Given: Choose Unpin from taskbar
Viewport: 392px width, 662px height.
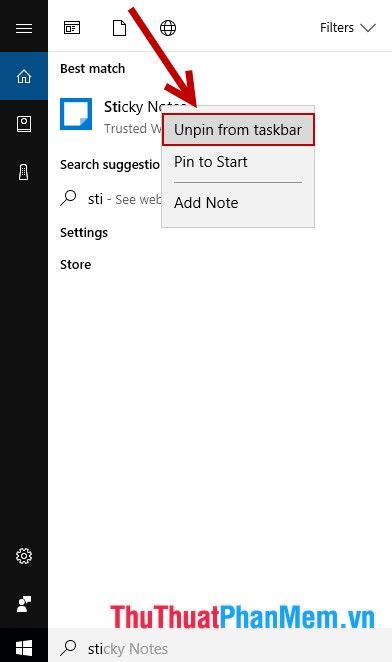Looking at the screenshot, I should [238, 130].
